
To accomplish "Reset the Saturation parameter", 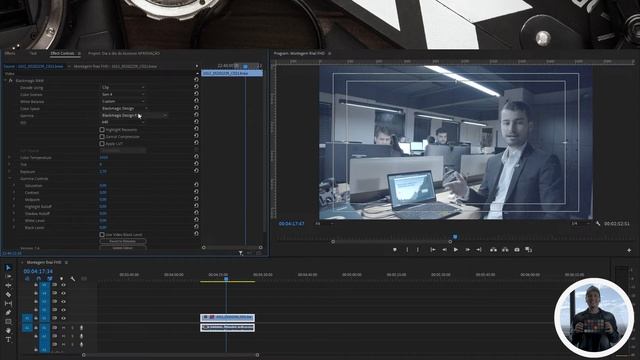I will 196,185.
